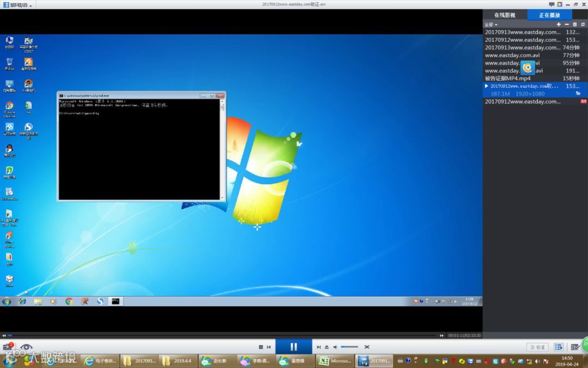Screen dimensions: 588x368
Task: Toggle the playlist loop mode icon
Action: (x=583, y=25)
